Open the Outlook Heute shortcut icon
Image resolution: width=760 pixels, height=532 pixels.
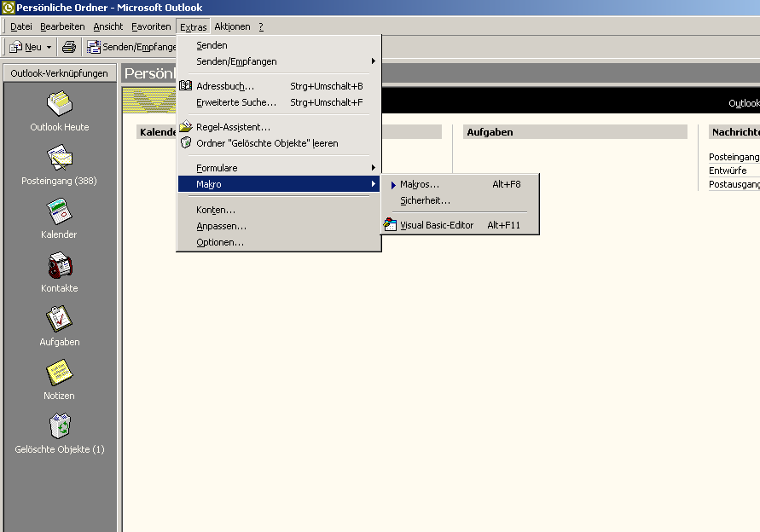coord(59,103)
